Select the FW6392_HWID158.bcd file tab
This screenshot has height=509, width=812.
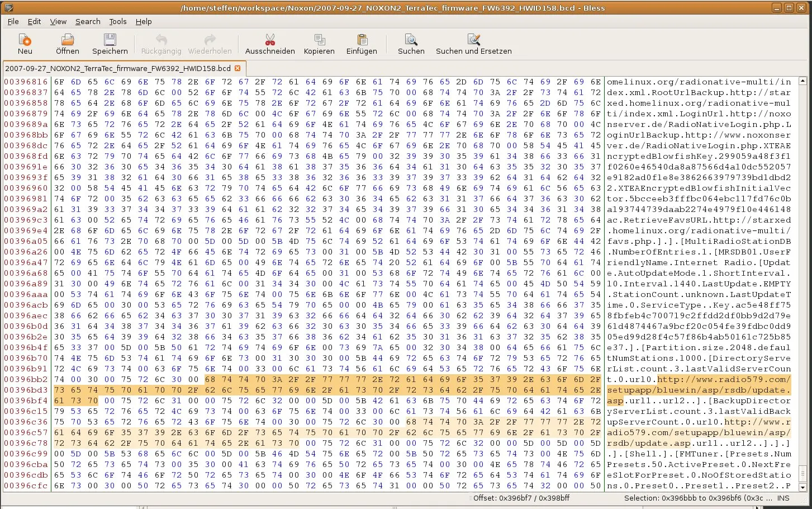[x=117, y=68]
